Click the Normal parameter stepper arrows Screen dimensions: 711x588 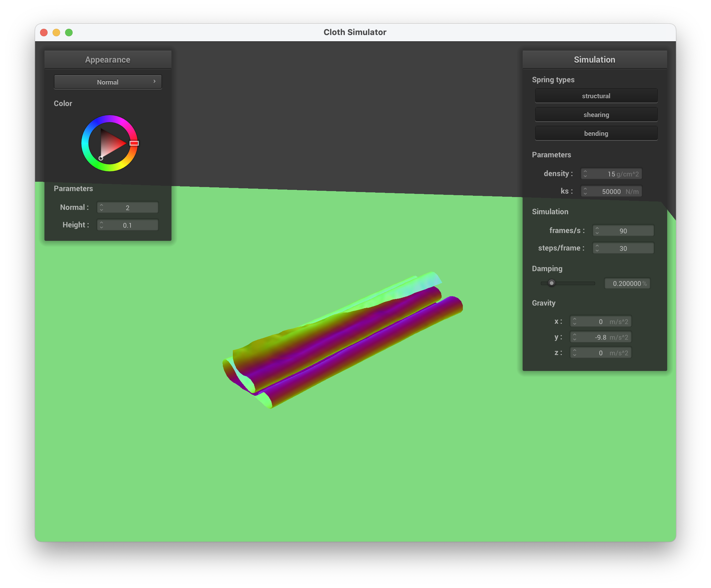102,207
